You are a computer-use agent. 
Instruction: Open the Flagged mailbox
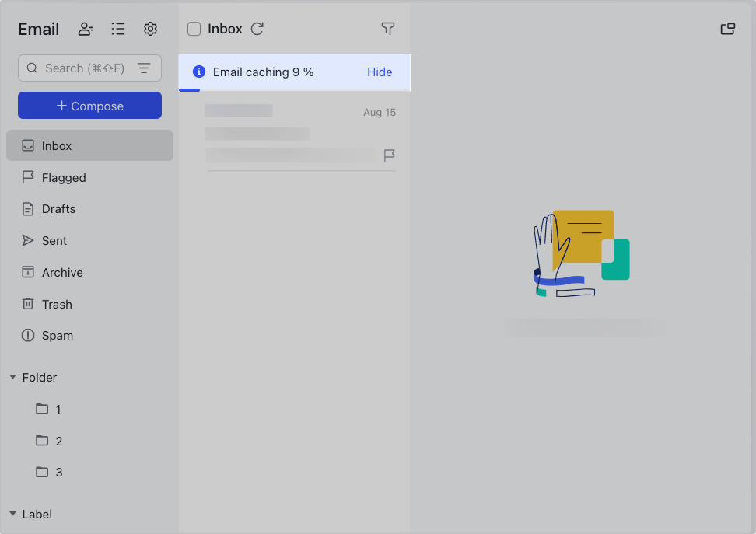64,178
